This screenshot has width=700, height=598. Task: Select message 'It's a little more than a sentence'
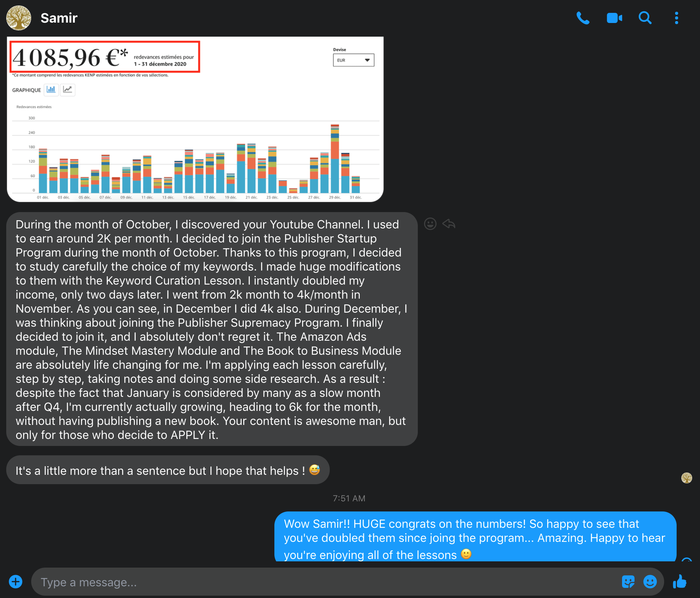click(168, 470)
